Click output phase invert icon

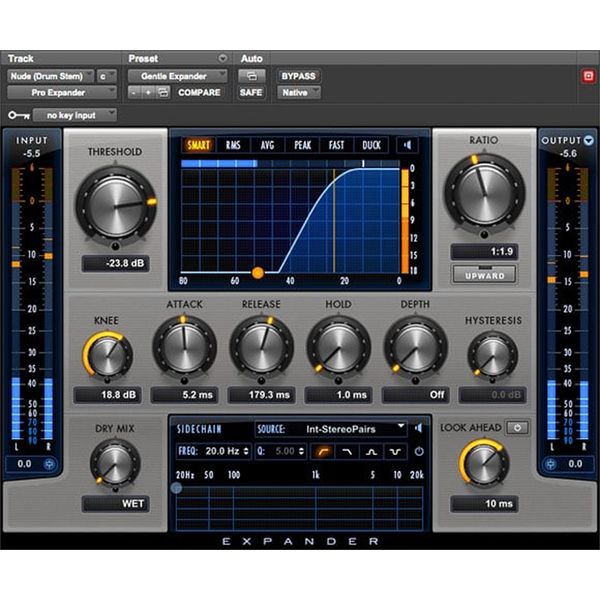pyautogui.click(x=551, y=464)
